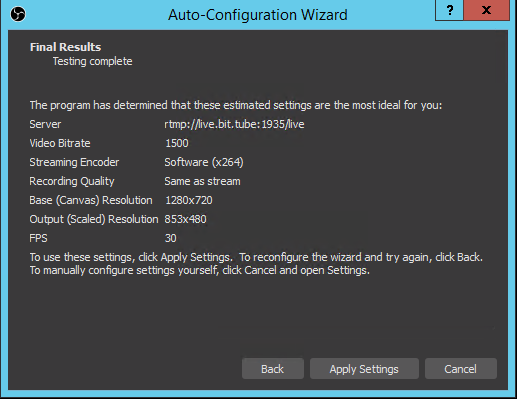Click the 853x480 output resolution value
The image size is (517, 399).
point(185,219)
